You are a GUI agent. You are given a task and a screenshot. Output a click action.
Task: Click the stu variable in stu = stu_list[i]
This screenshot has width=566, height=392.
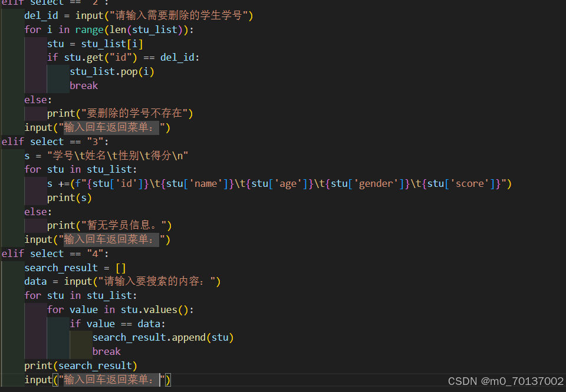pyautogui.click(x=55, y=44)
